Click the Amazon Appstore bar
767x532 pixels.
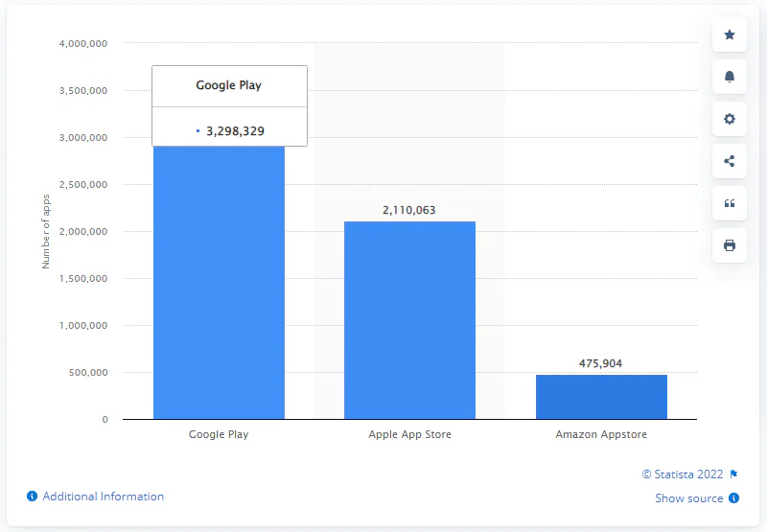click(x=601, y=397)
